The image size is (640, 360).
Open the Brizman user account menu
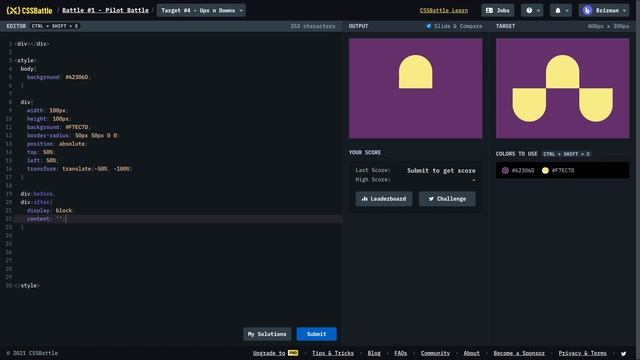click(604, 10)
